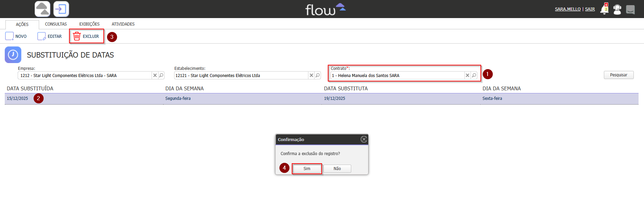Image resolution: width=644 pixels, height=198 pixels.
Task: Open Contrato lookup search magnifier
Action: tap(474, 75)
